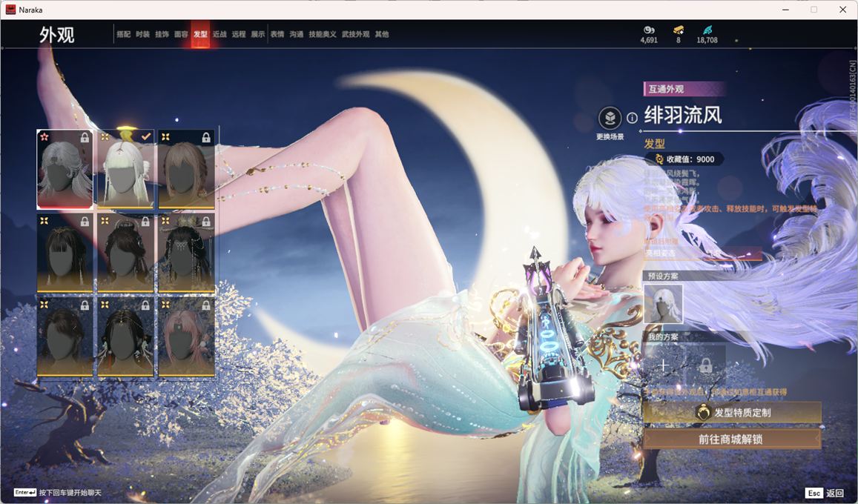Click the silver coin currency icon above 4,691
The width and height of the screenshot is (858, 504).
pyautogui.click(x=649, y=30)
